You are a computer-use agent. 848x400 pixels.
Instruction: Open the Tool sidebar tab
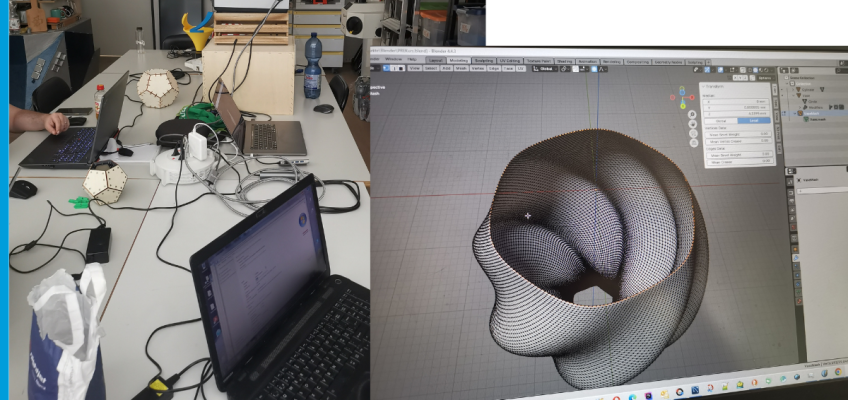(777, 104)
